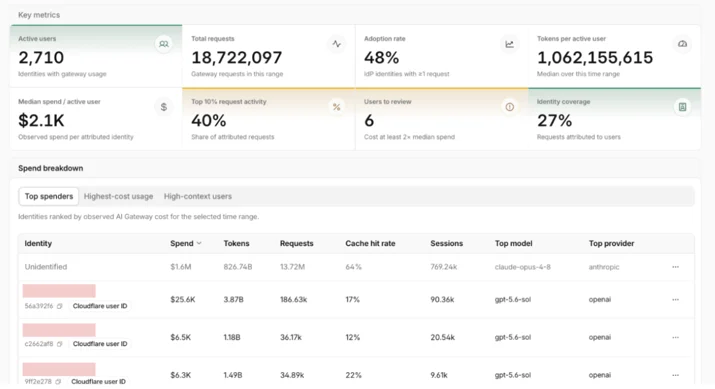Open the Total requests 18,722,097 card
715x389 pixels.
click(269, 56)
